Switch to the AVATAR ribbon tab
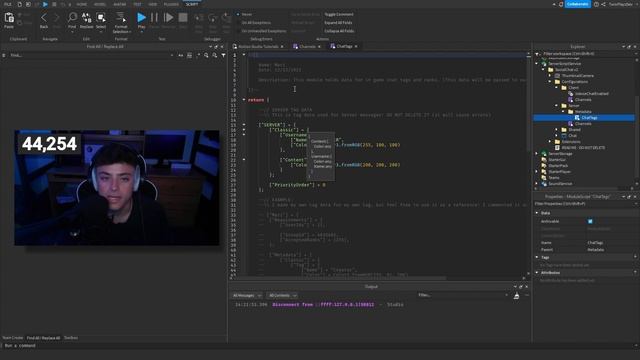Screen dimensions: 640x360 click(x=120, y=4)
